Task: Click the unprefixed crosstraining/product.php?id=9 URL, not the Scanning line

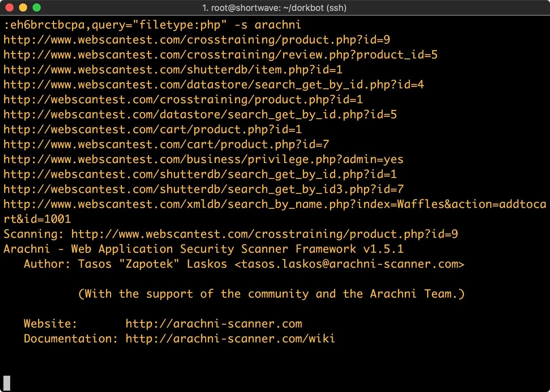Action: point(197,40)
